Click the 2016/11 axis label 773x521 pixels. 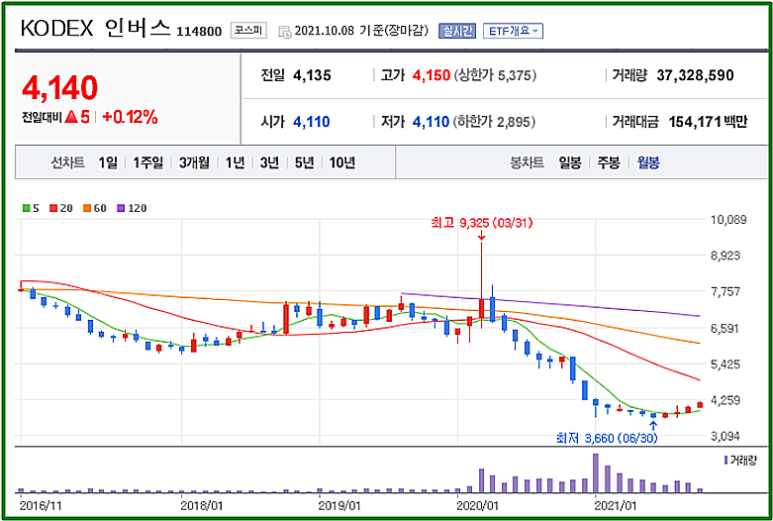tap(39, 506)
